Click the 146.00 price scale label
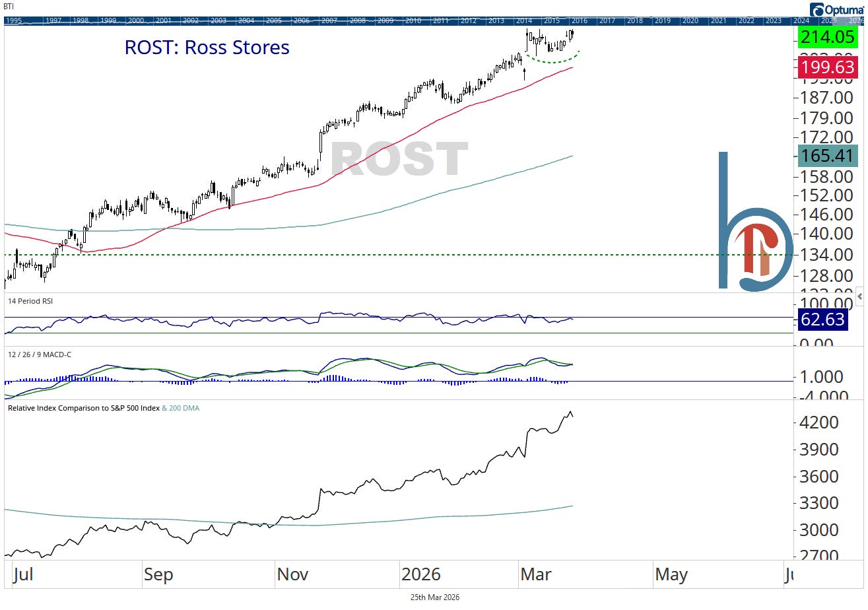868x610 pixels. pyautogui.click(x=827, y=215)
